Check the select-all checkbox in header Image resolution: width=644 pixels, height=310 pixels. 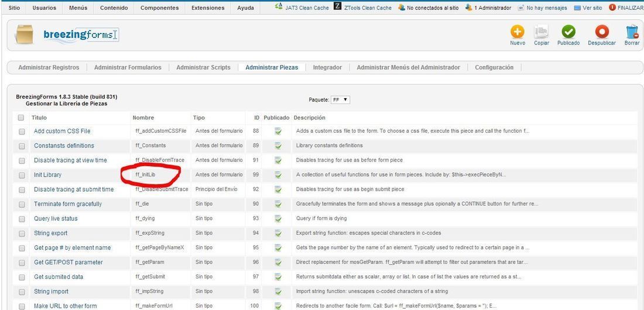(21, 118)
